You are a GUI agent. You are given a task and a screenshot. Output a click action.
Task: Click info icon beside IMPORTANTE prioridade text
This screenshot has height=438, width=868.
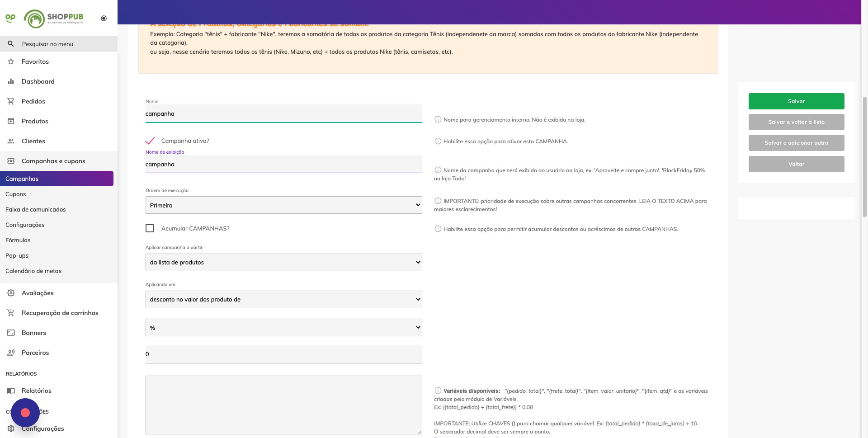[438, 201]
